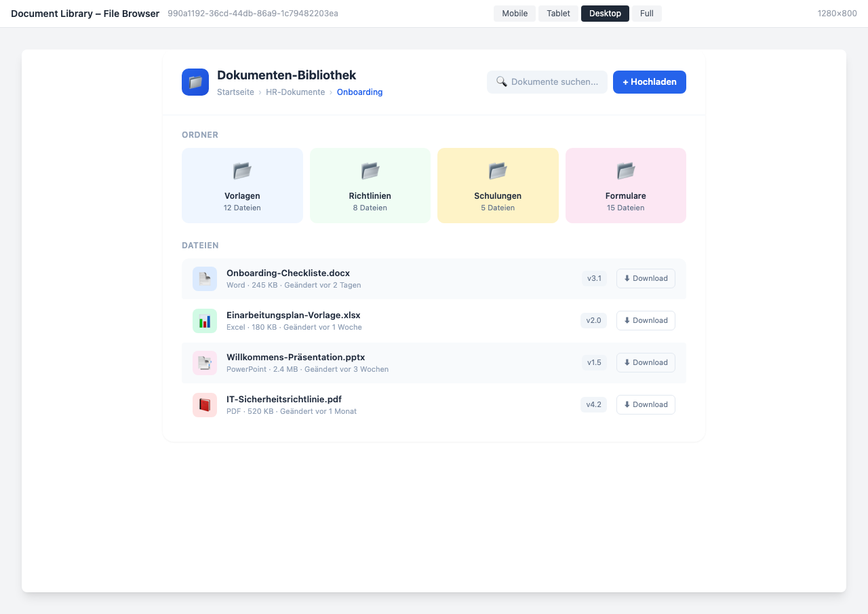Click the Word file icon for Onboarding-Checkliste.docx
The image size is (868, 614).
click(x=205, y=278)
